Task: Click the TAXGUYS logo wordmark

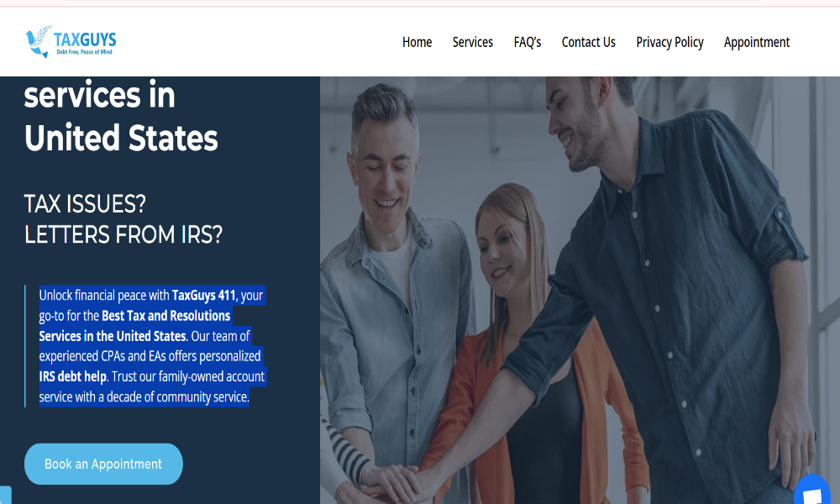Action: 85,39
